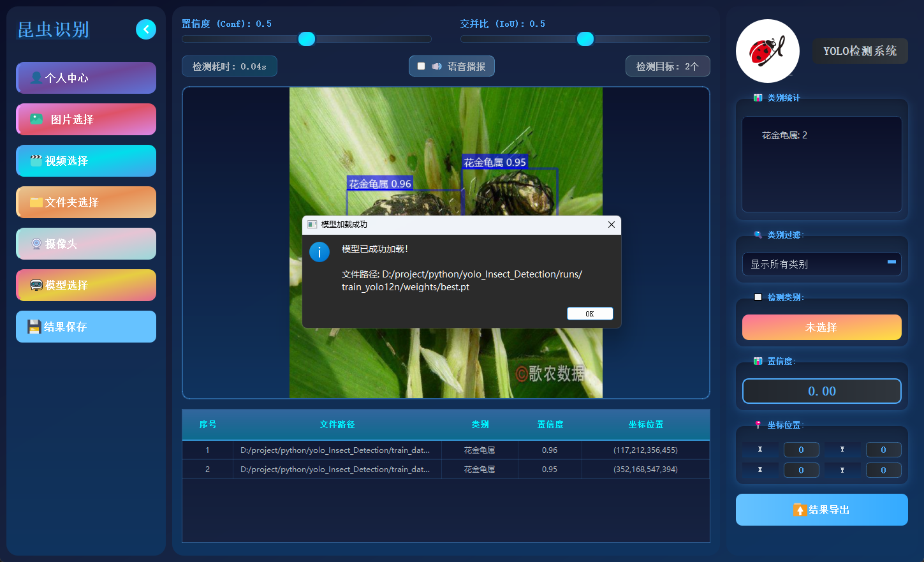The height and width of the screenshot is (562, 924).
Task: Open the 显示所有类别 dropdown
Action: [x=821, y=263]
